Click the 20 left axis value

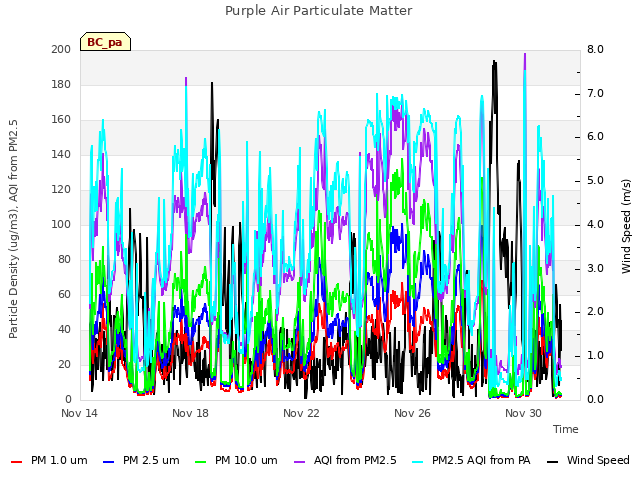click(x=64, y=364)
